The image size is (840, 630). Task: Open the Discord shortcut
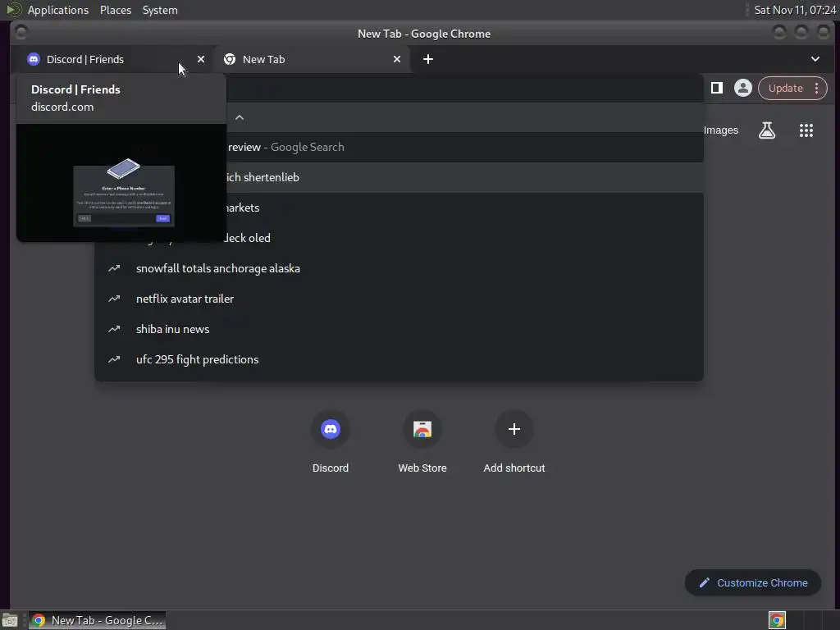click(331, 442)
